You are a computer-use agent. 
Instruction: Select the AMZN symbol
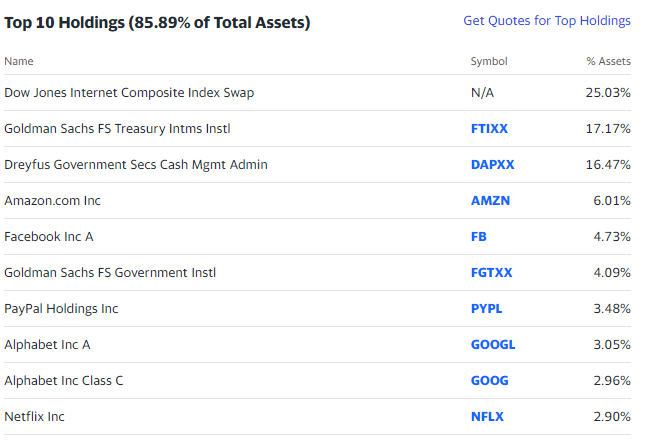coord(490,201)
